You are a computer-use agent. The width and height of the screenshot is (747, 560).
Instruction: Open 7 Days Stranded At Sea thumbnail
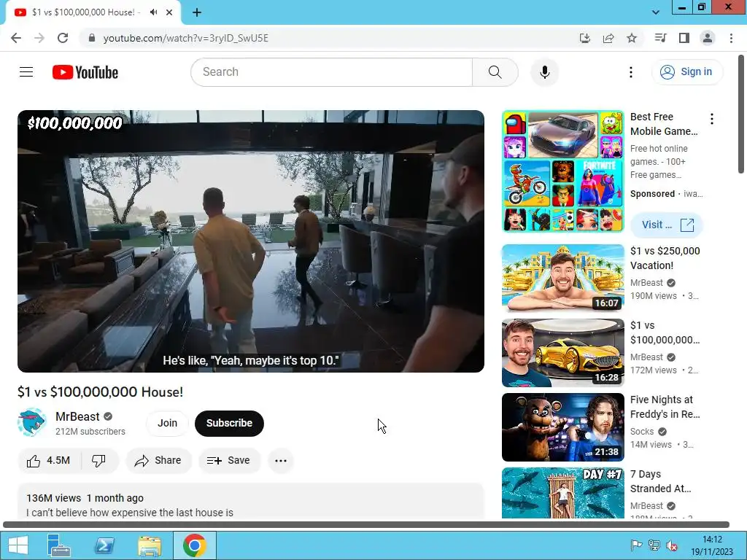coord(562,494)
